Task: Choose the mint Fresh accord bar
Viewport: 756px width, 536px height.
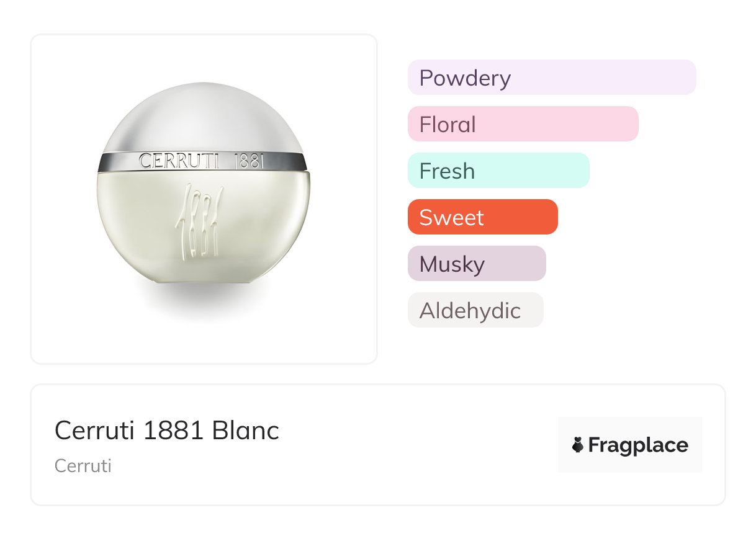Action: click(498, 171)
